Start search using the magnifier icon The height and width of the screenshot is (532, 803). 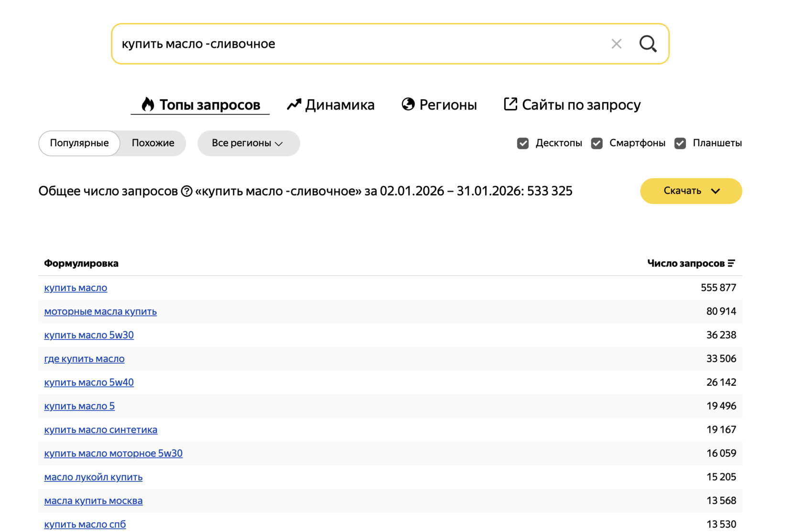click(648, 44)
